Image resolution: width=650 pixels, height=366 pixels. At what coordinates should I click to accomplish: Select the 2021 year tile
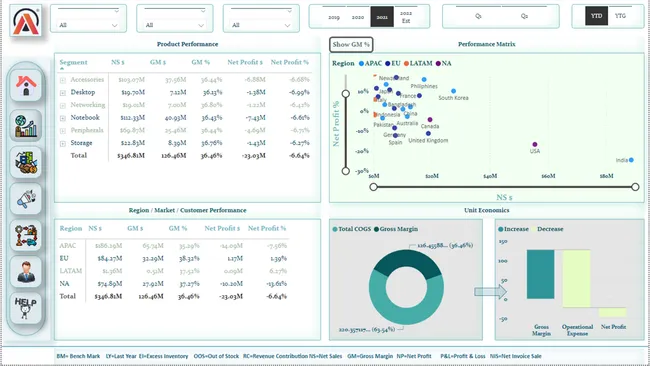(x=382, y=17)
